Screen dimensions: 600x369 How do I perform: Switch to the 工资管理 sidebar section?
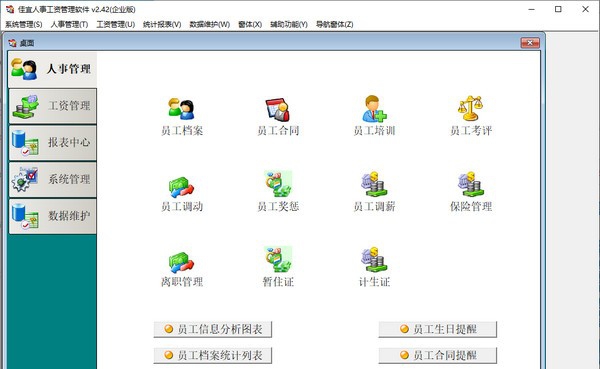coord(52,106)
